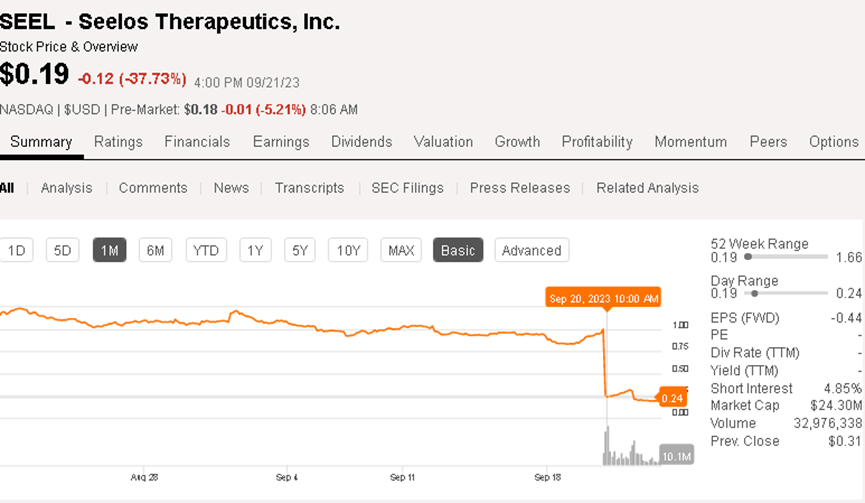Select the 6M chart range

(156, 250)
